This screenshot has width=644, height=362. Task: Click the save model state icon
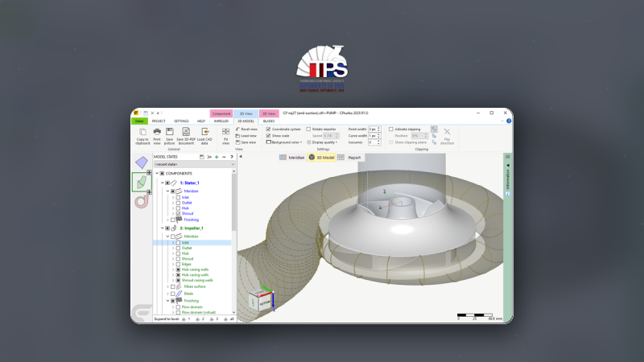[202, 157]
